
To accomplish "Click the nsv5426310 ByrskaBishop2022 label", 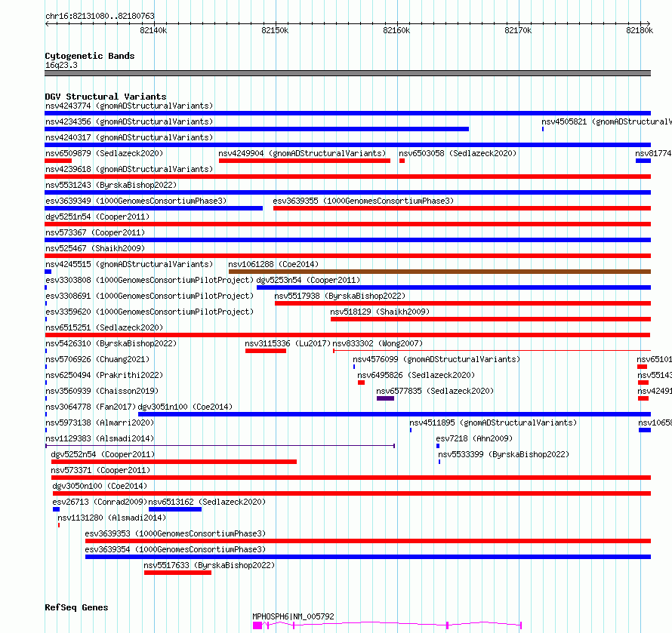I will tap(111, 343).
